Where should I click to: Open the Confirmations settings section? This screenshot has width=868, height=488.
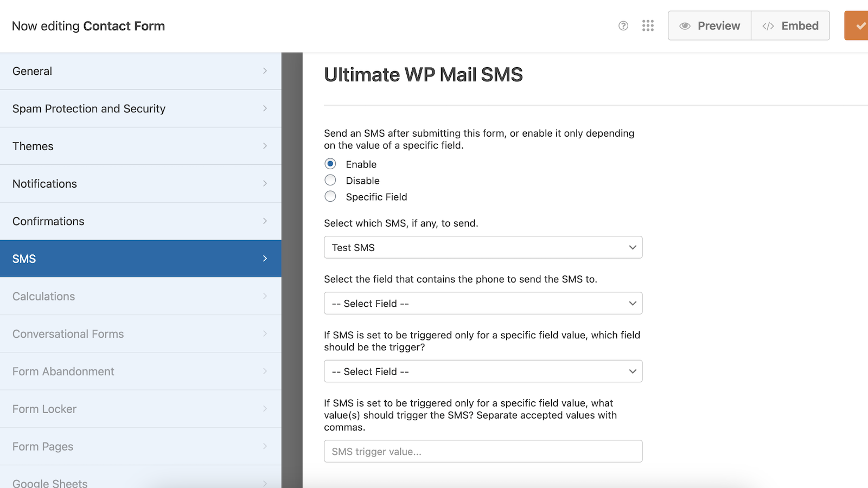[x=141, y=221]
